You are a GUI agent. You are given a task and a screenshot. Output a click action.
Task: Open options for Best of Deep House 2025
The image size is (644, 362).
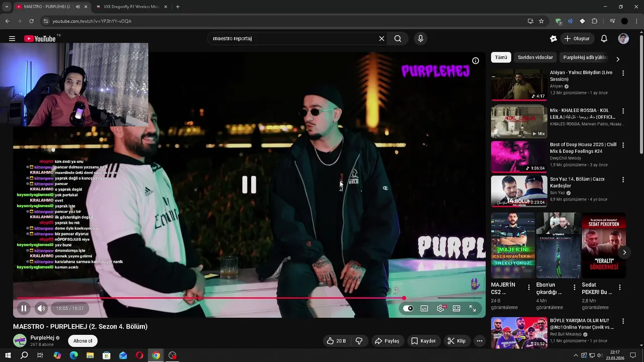click(623, 145)
